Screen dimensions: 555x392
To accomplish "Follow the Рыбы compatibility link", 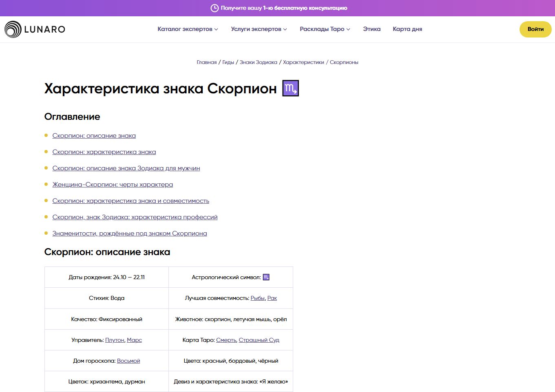I will click(x=257, y=298).
